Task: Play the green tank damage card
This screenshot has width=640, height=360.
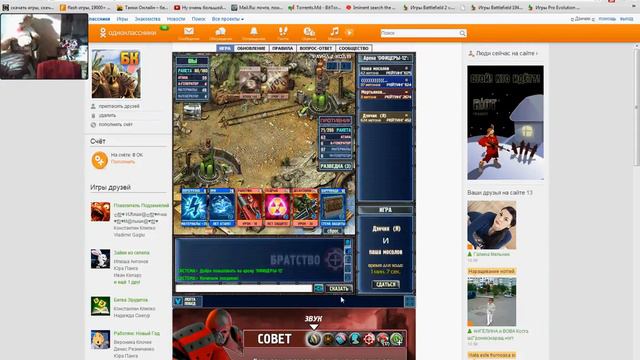Action: pos(305,207)
